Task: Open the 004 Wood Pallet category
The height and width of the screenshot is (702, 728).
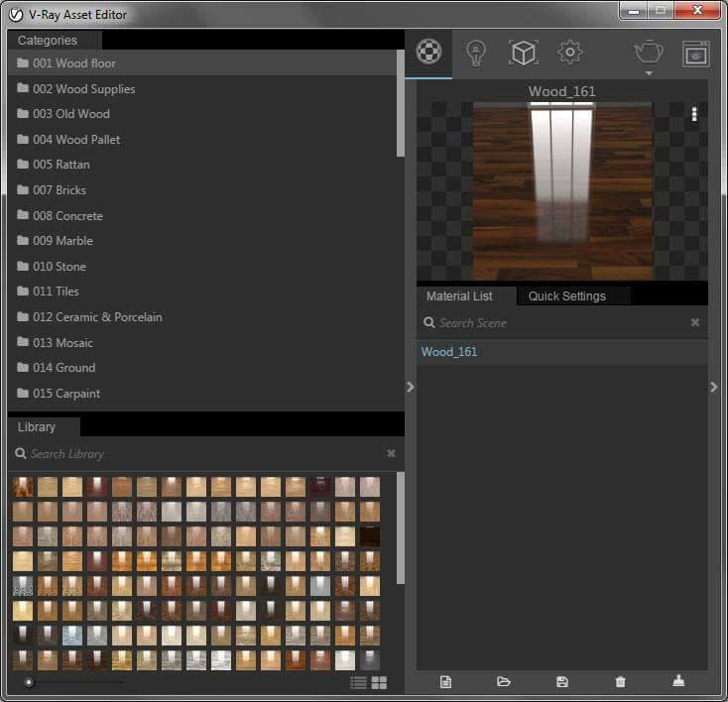Action: click(202, 139)
